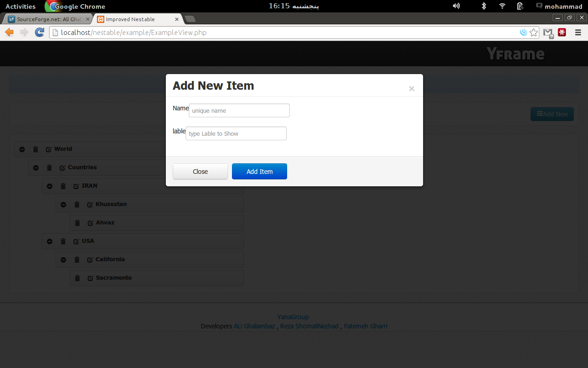Click the bookmark star in address bar
Screen dimensions: 588x368
(x=533, y=33)
